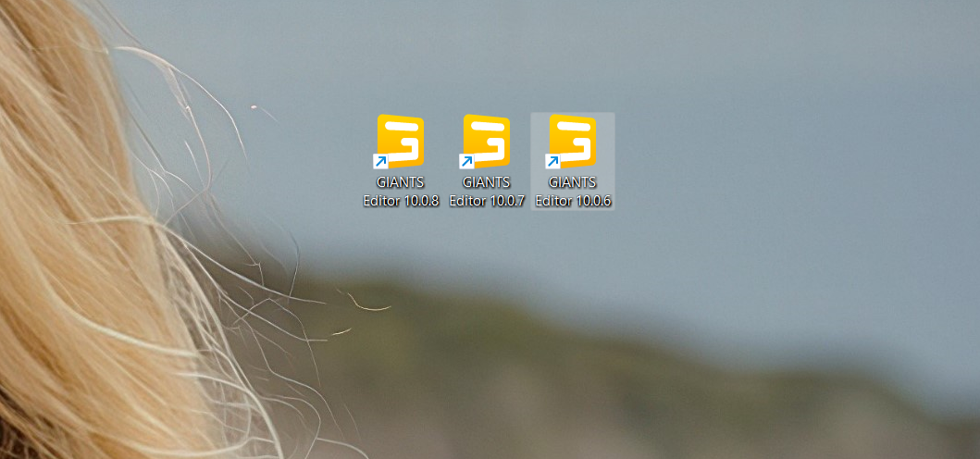Click the shortcut arrow on GIANTS Editor 10.0.8

pyautogui.click(x=380, y=162)
